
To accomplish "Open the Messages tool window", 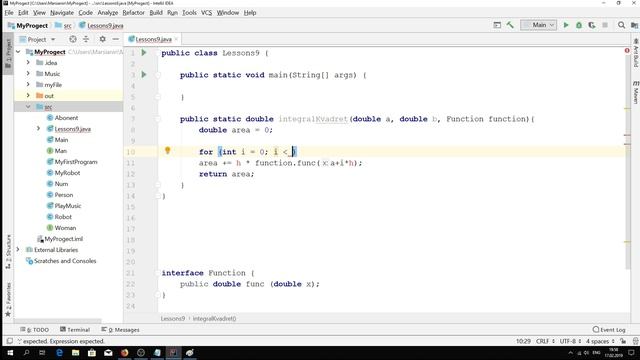I will 120,330.
